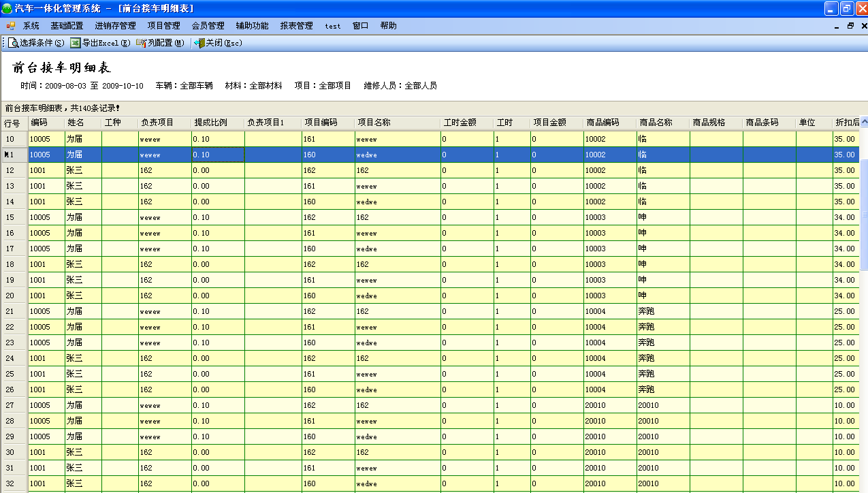868x493 pixels.
Task: Click the 选择条件 magnifier icon
Action: (x=13, y=43)
